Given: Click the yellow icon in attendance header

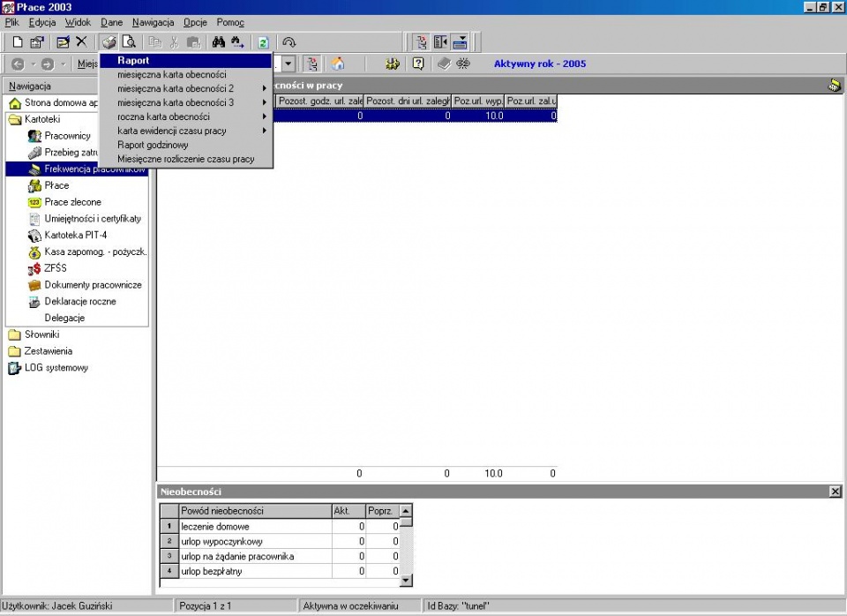Looking at the screenshot, I should pyautogui.click(x=835, y=86).
